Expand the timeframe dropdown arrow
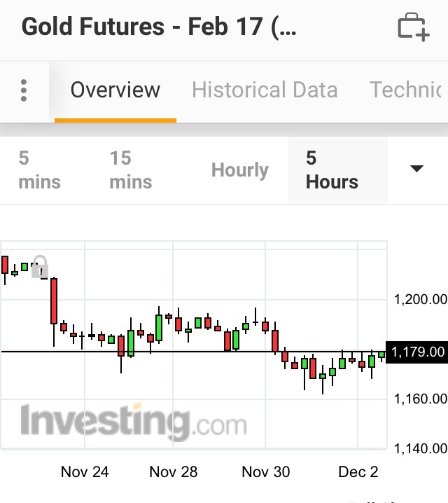Screen dimensions: 448x503 click(416, 169)
